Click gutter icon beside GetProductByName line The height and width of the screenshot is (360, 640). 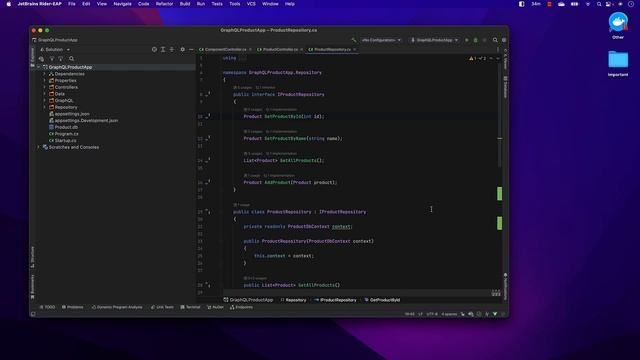tap(208, 138)
